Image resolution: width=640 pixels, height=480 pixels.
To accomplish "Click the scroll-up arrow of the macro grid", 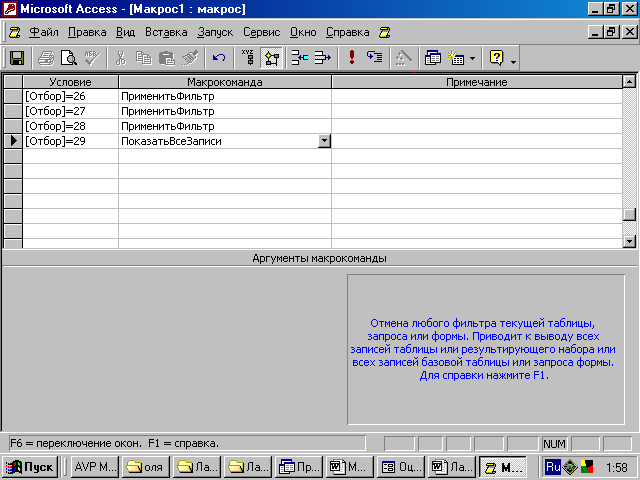I will click(629, 82).
